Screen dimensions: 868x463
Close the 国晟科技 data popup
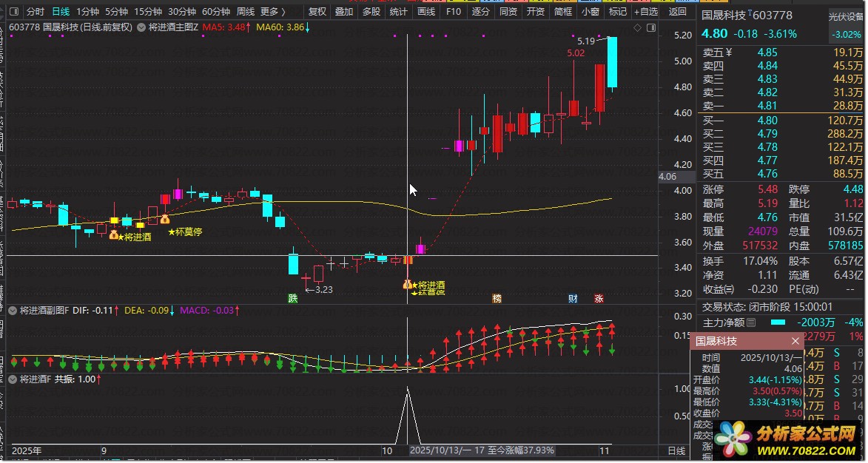[795, 341]
